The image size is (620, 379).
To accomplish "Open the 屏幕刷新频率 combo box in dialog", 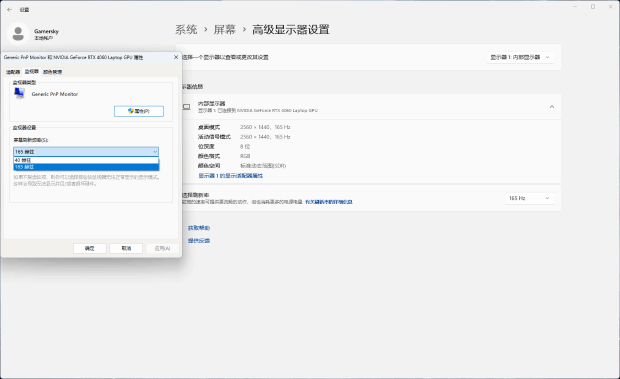I will coord(86,152).
